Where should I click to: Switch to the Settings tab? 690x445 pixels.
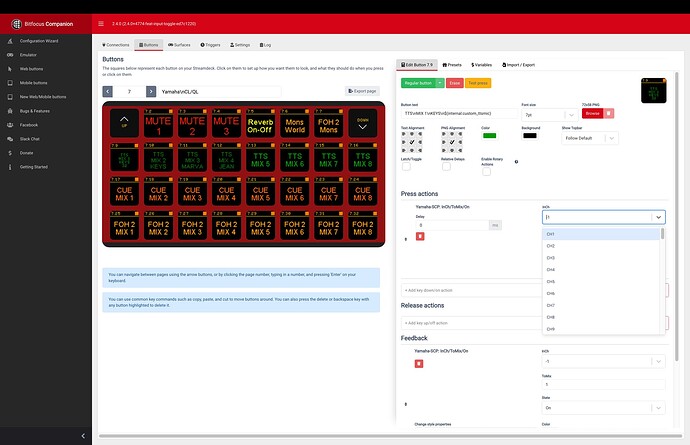[x=240, y=45]
